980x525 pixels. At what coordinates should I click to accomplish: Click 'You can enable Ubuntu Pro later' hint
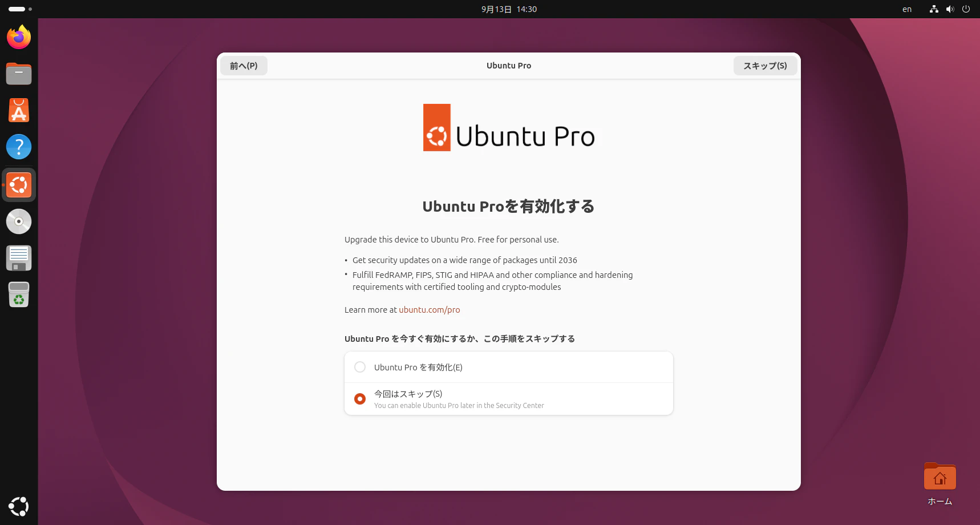459,406
